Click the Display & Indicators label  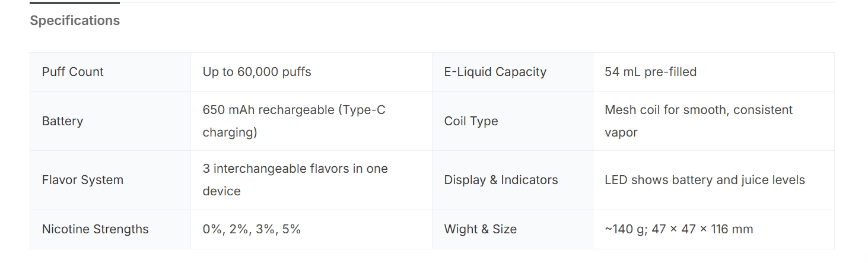(x=501, y=180)
